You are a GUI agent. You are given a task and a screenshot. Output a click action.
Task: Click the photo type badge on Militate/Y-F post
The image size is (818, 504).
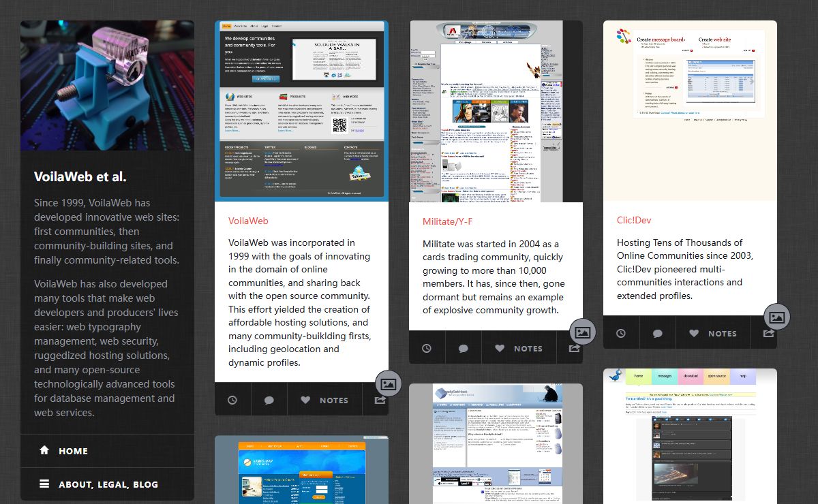coord(583,332)
